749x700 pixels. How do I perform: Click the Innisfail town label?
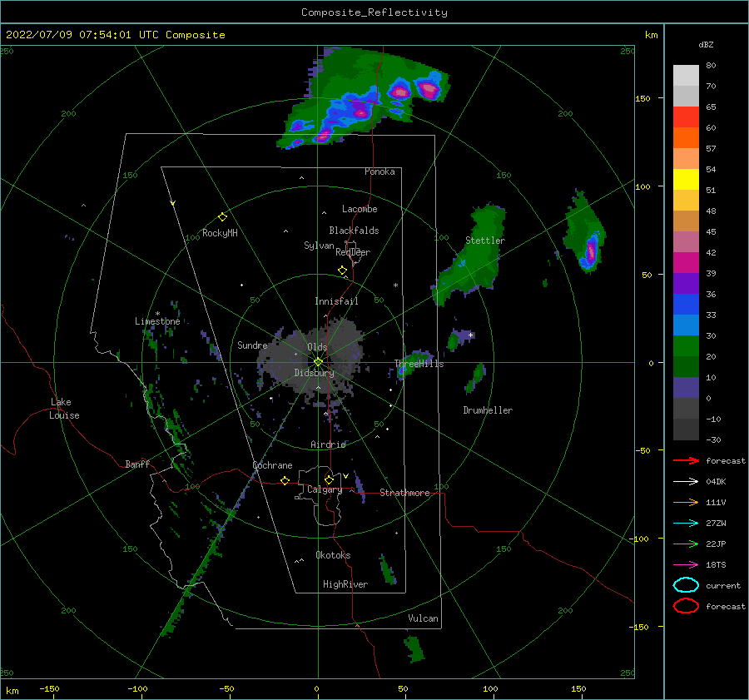click(x=336, y=301)
